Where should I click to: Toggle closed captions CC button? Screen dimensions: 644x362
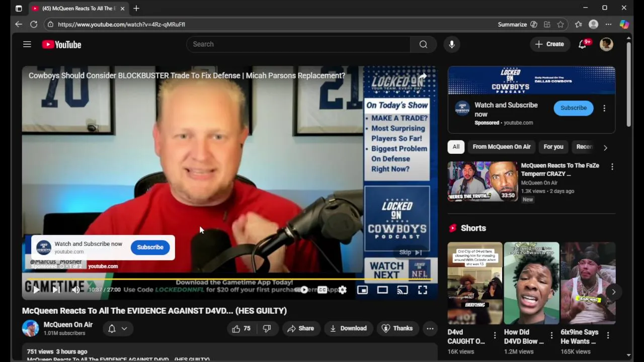click(x=323, y=290)
